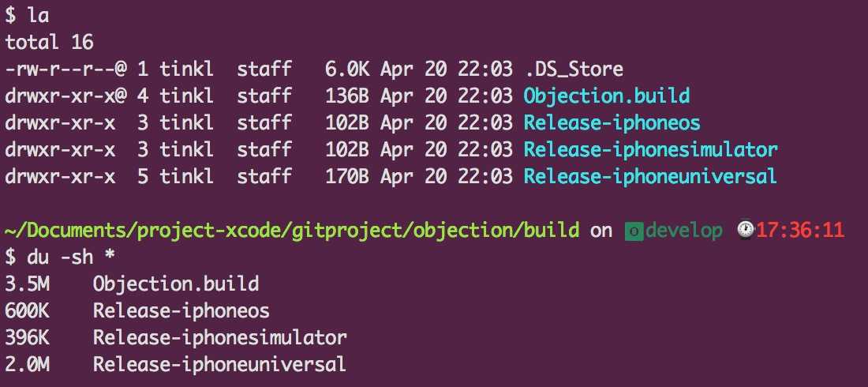Select the cyan Release-iphoneos directory entry
868x387 pixels.
[612, 123]
